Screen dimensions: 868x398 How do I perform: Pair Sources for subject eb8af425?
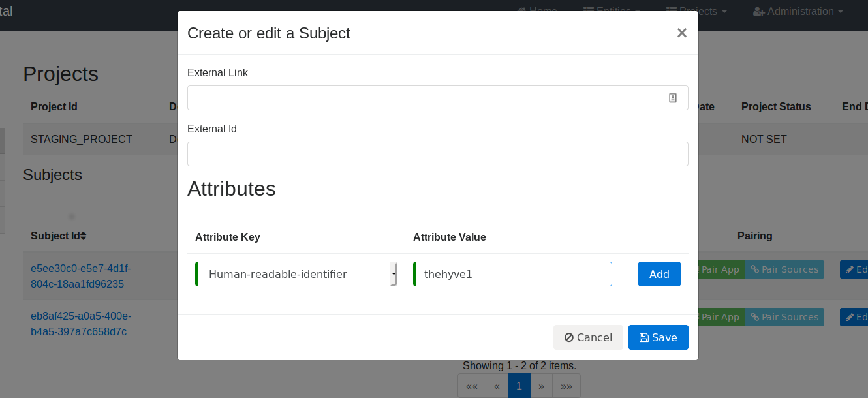click(x=784, y=317)
